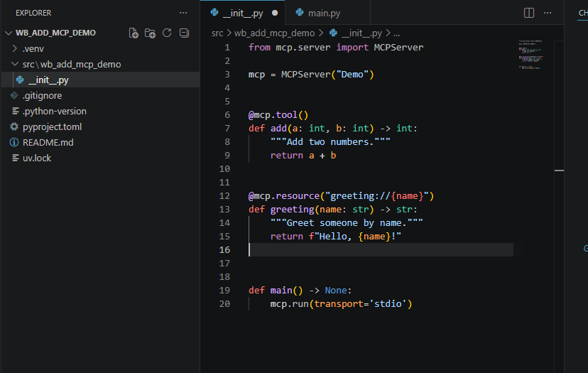Place cursor on empty line 16

[381, 249]
